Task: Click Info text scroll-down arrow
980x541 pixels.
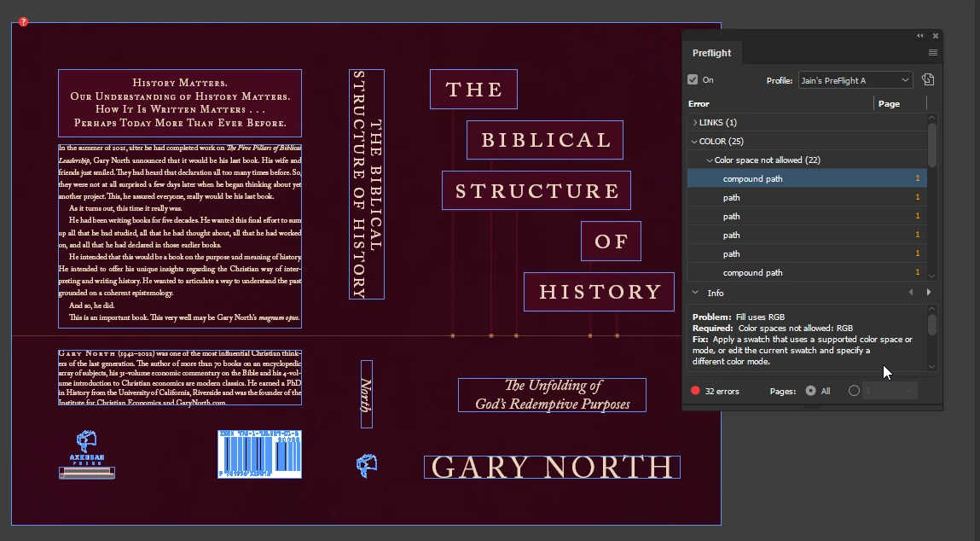Action: (x=932, y=367)
